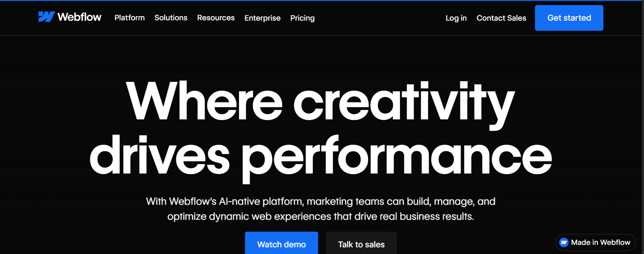Click the Talk to sales button

point(361,243)
